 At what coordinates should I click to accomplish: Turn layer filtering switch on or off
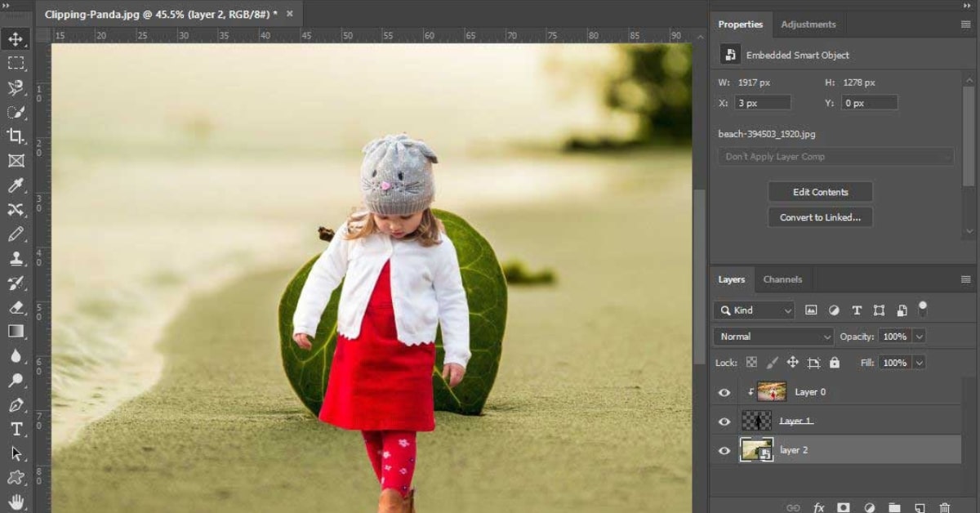[x=923, y=309]
